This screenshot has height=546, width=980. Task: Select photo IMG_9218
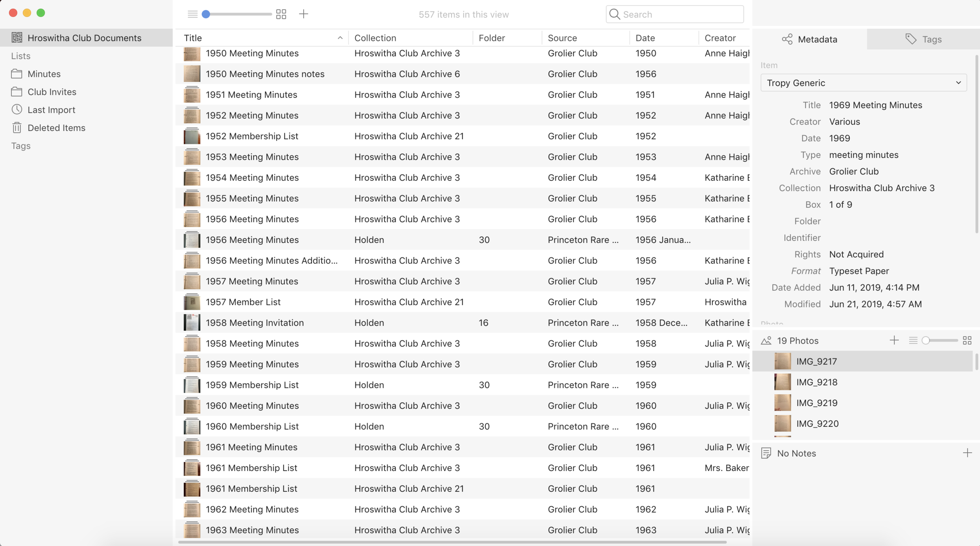[862, 382]
